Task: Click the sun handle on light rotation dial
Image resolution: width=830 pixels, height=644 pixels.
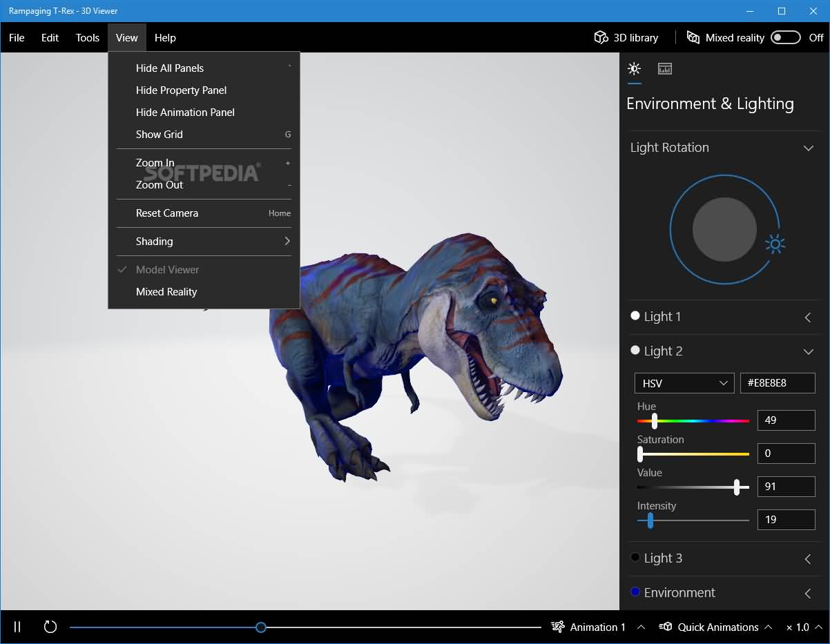Action: 775,244
